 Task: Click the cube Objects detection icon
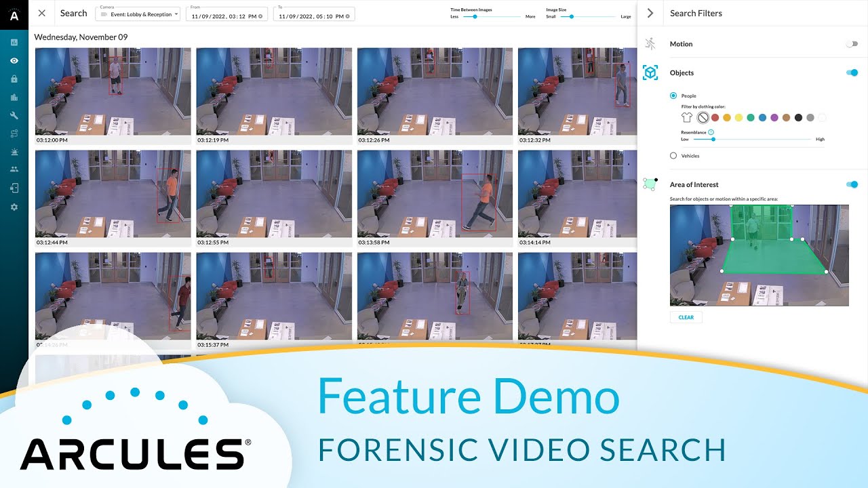[650, 73]
